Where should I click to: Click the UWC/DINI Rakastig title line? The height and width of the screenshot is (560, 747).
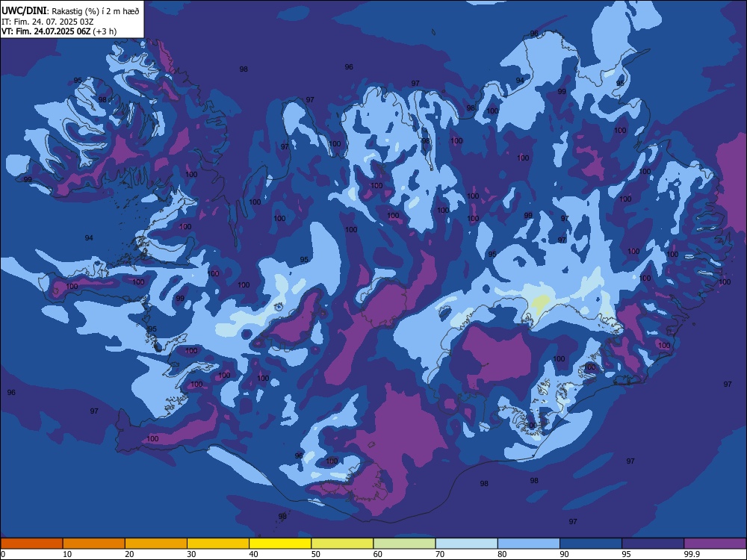[x=70, y=11]
